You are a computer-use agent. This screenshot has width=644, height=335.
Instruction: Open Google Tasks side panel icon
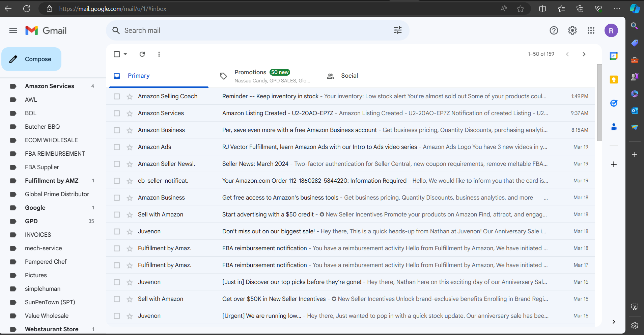tap(614, 103)
